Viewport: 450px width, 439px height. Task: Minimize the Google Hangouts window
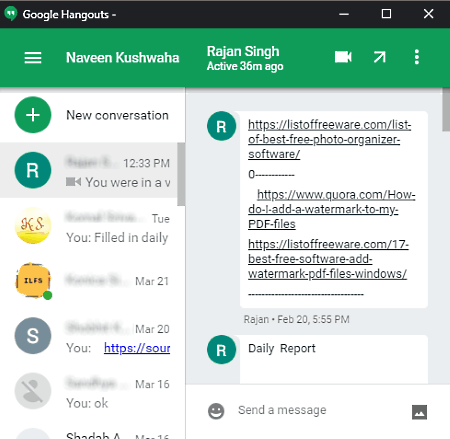pos(344,14)
